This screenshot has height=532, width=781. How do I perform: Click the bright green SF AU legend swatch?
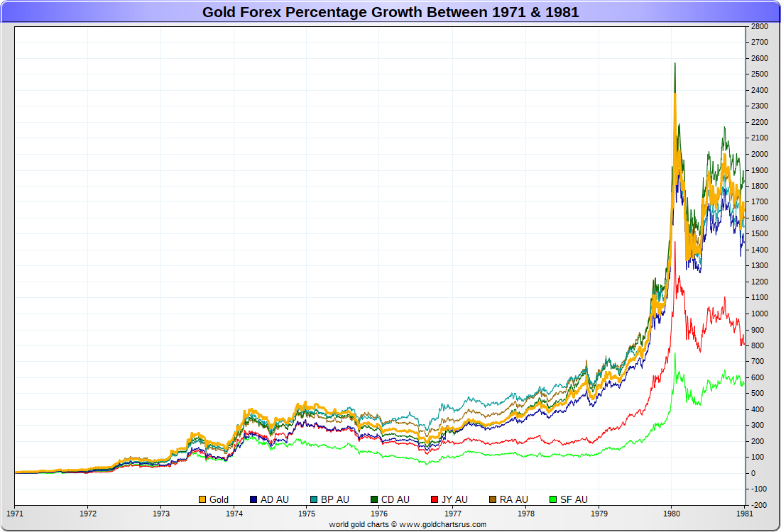coord(553,499)
